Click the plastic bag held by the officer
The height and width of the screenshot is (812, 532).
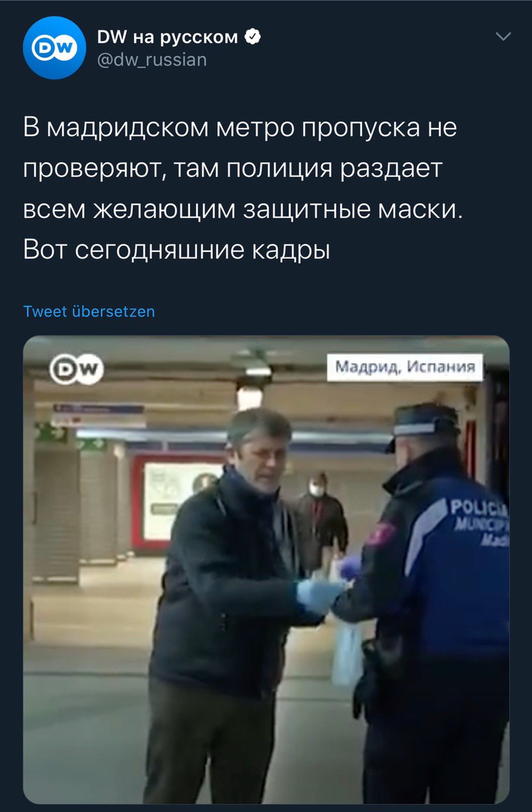click(347, 652)
